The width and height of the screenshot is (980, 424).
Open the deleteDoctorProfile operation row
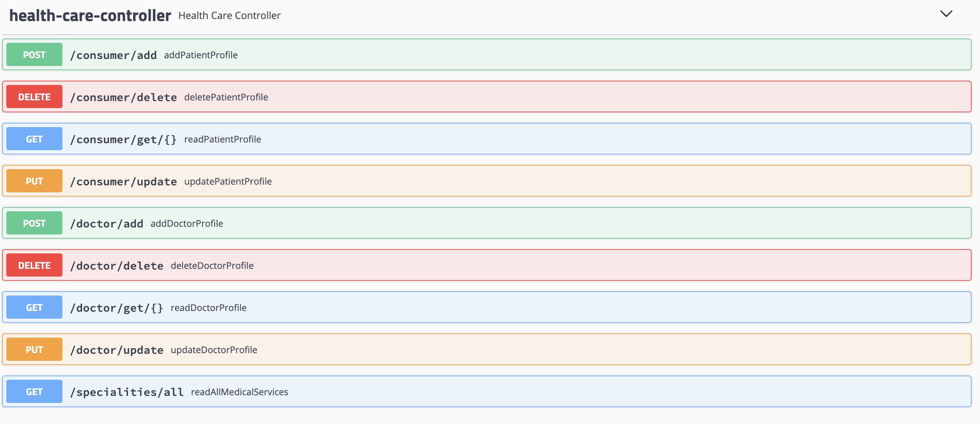tap(212, 265)
